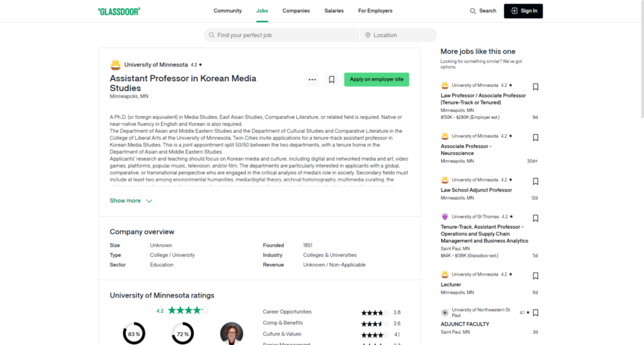
Task: Click the Glassdoor logo
Action: click(119, 11)
